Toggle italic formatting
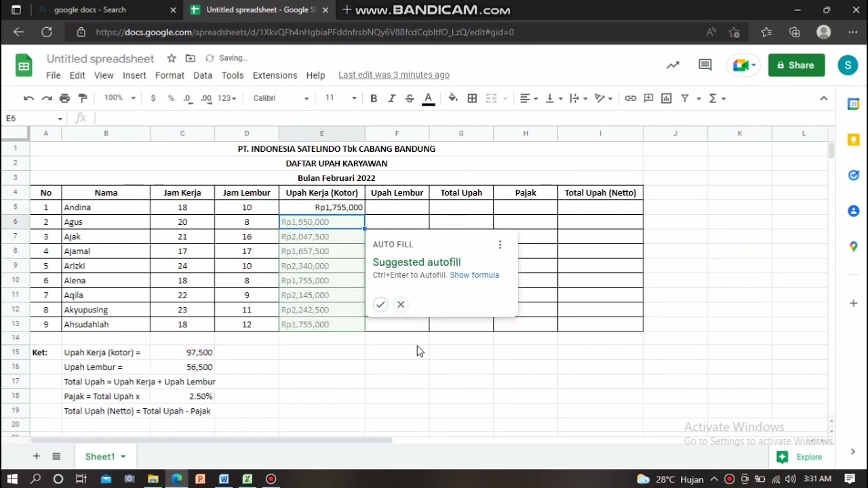 391,98
